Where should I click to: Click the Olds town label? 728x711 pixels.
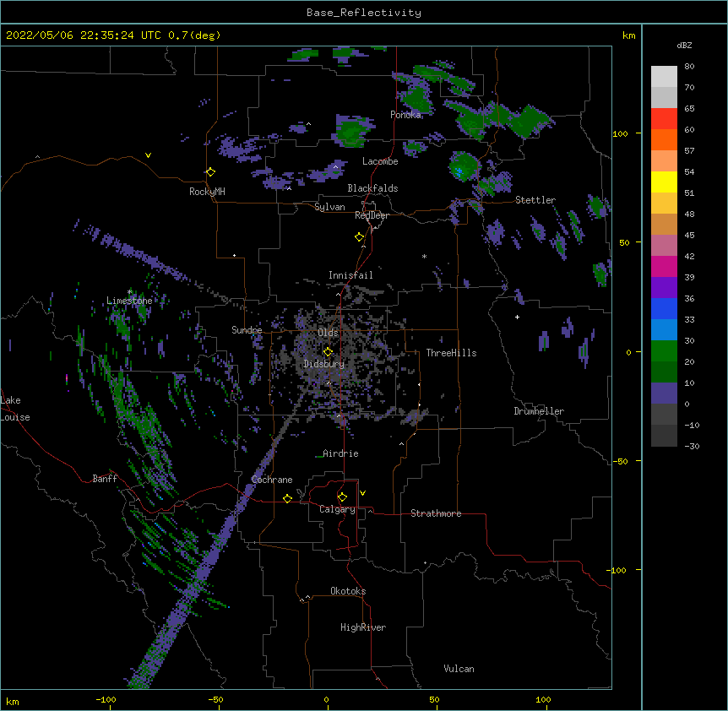[x=328, y=333]
